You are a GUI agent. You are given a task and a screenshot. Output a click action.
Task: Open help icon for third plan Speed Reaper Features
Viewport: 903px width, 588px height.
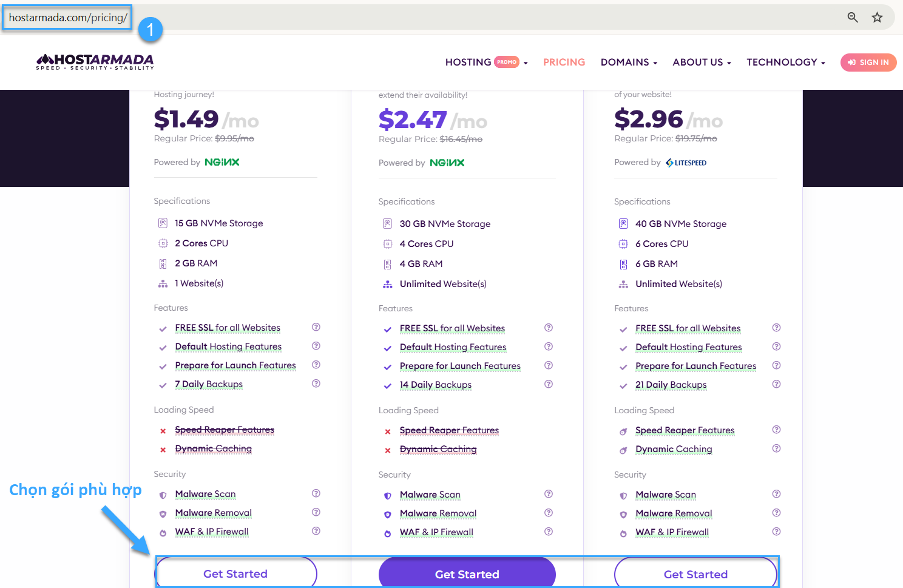776,430
